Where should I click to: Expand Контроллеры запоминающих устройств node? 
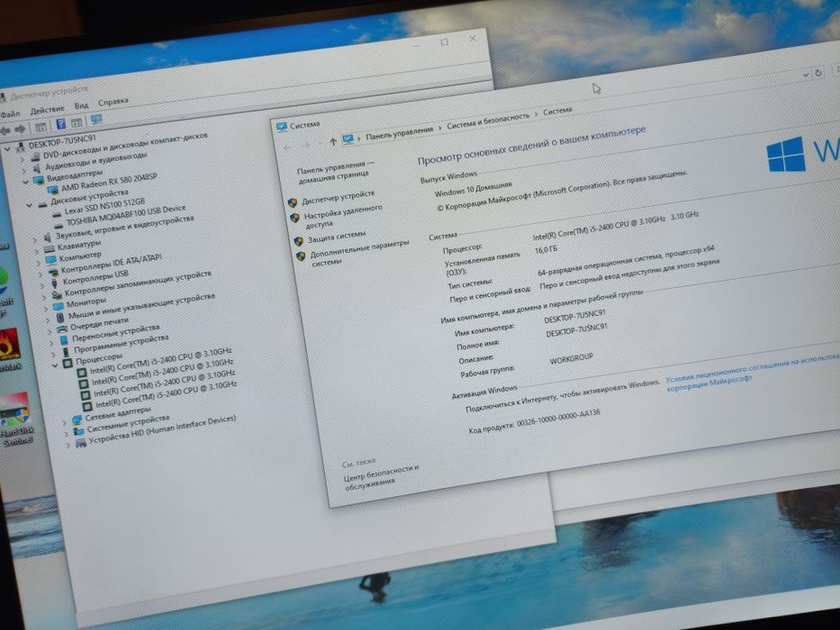pos(44,297)
